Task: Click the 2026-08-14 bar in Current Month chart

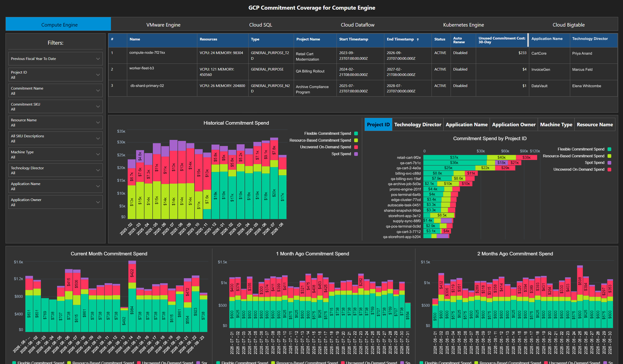Action: [x=132, y=296]
